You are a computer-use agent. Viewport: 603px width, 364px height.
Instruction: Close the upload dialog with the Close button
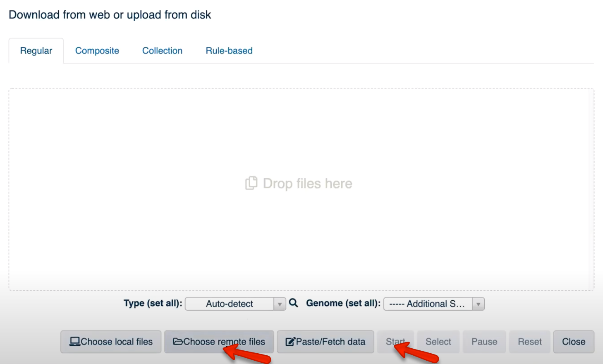(574, 342)
